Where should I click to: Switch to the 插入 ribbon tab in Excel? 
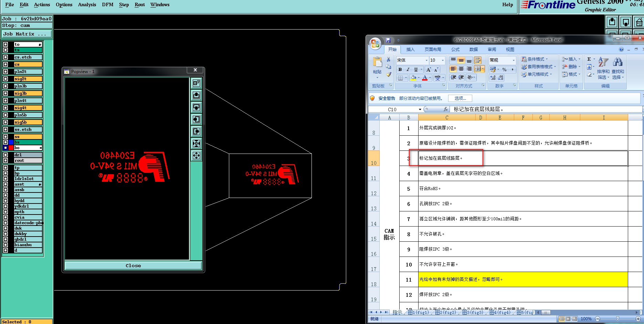(x=411, y=50)
